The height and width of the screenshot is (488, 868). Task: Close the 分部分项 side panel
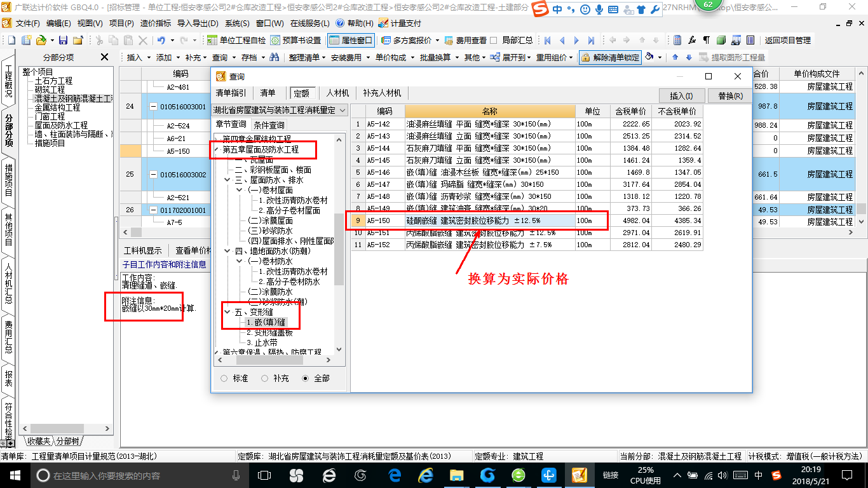pos(105,57)
